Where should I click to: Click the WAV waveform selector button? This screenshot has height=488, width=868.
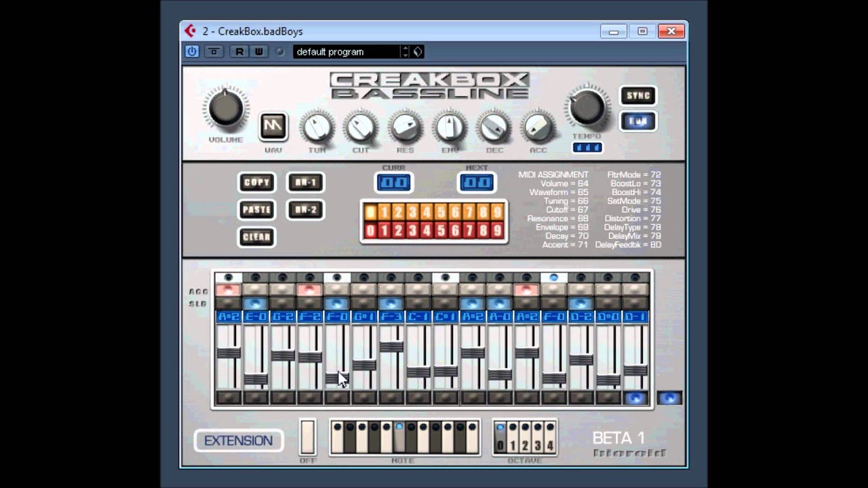274,125
